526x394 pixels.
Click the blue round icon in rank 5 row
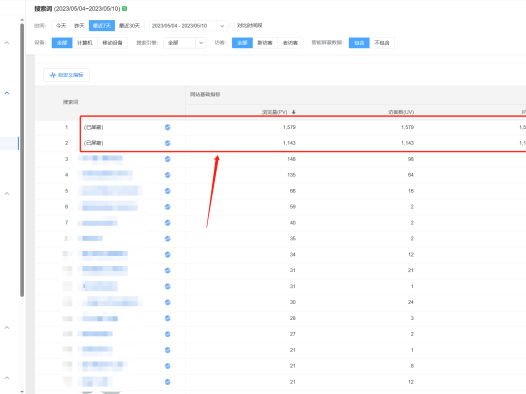coord(167,191)
